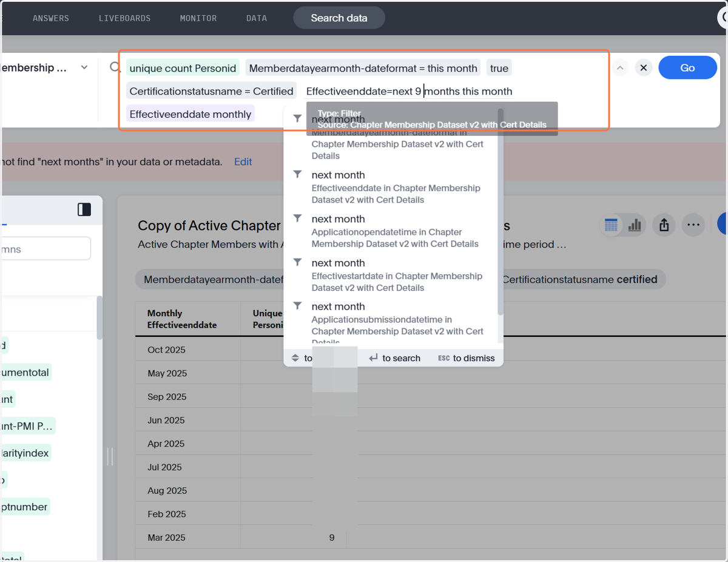Choose next month for Memberdatayearmonth-dateformat suggestion

pyautogui.click(x=391, y=137)
